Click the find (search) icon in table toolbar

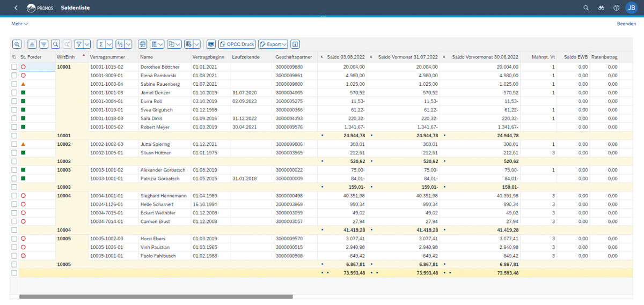pyautogui.click(x=55, y=44)
